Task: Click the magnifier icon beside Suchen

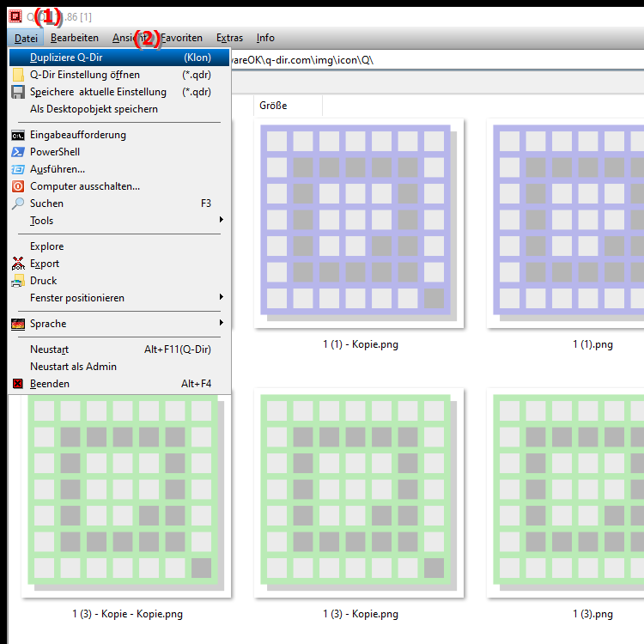Action: pos(18,204)
